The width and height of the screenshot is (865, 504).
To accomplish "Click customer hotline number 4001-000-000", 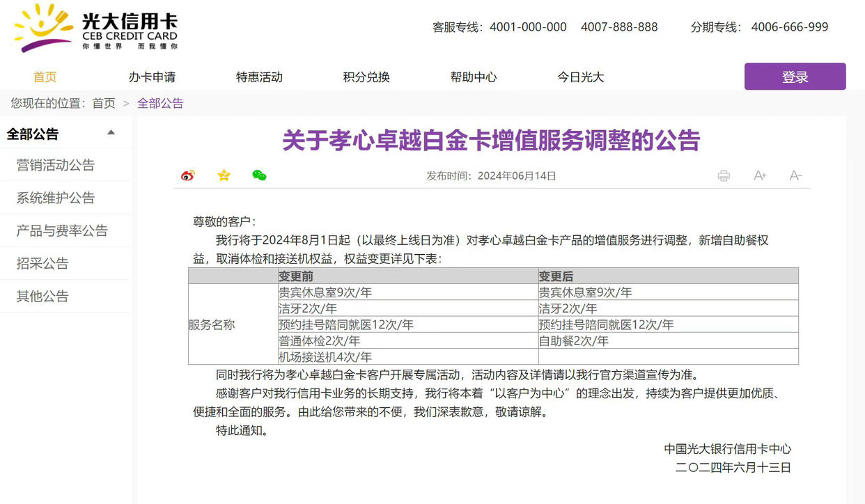I will click(x=528, y=27).
